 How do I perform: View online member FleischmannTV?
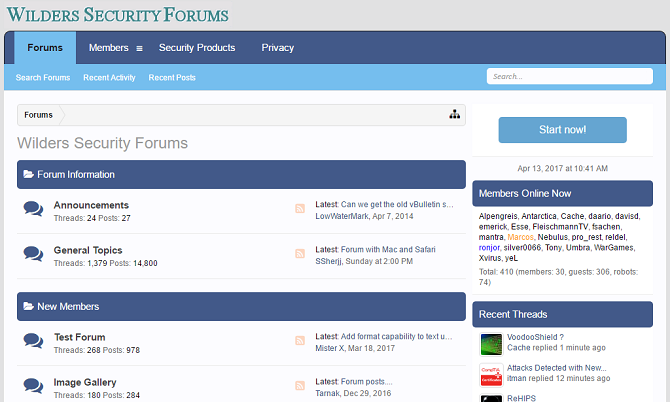pyautogui.click(x=560, y=227)
